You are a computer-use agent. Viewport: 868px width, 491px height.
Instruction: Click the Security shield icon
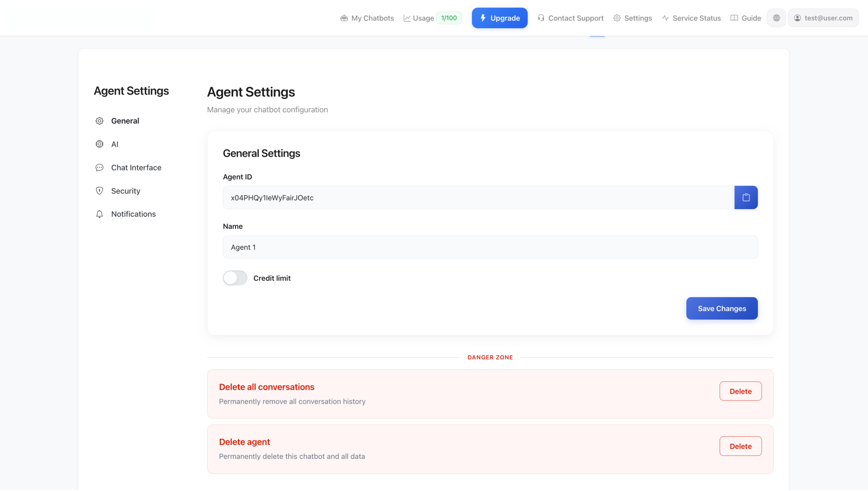click(x=99, y=191)
